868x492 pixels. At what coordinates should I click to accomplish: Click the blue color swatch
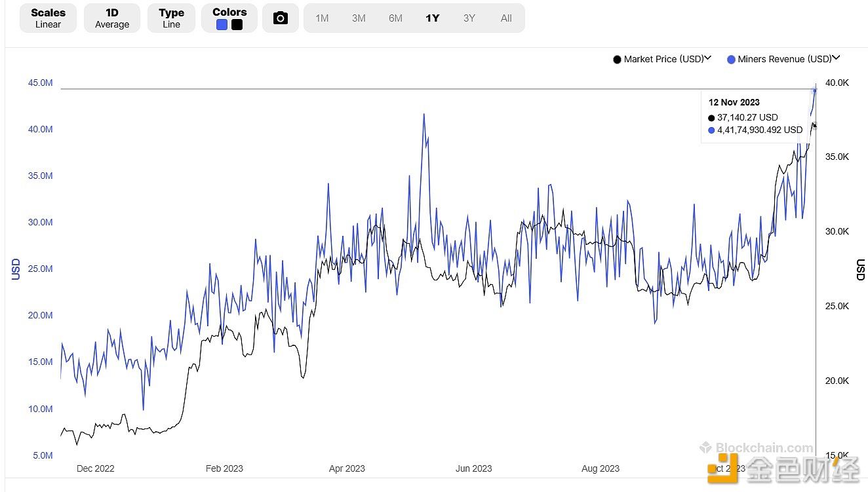222,25
